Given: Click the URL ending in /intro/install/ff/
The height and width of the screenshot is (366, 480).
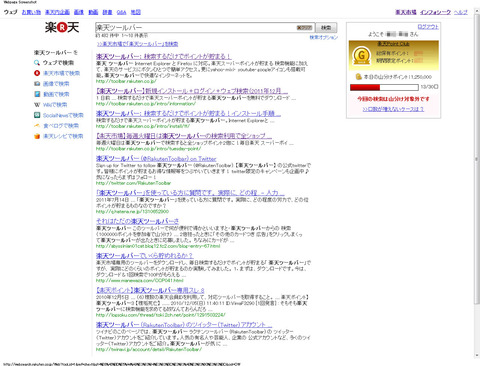Looking at the screenshot, I should coord(143,126).
